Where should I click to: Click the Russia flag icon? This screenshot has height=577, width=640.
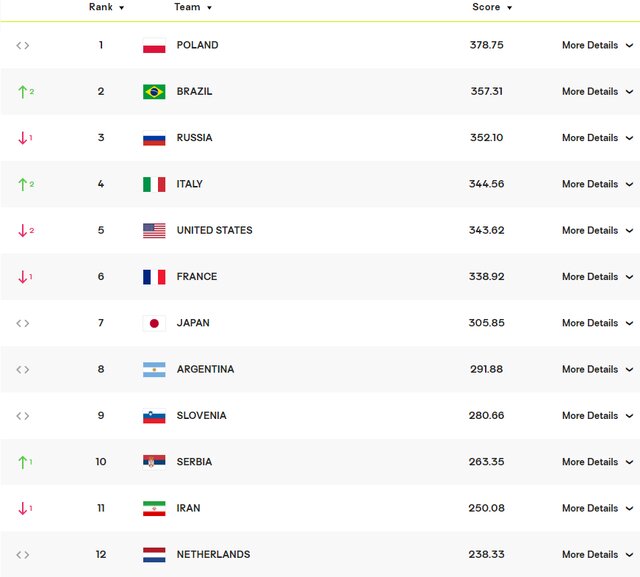coord(154,138)
